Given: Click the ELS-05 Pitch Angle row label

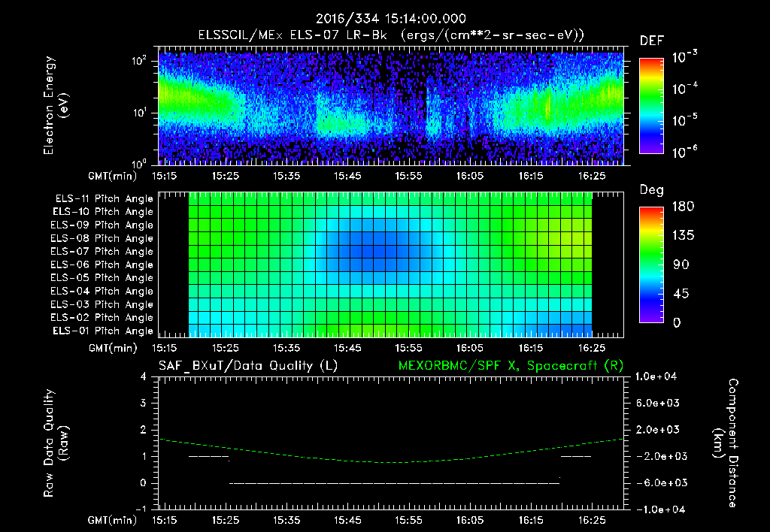Looking at the screenshot, I should click(x=102, y=278).
